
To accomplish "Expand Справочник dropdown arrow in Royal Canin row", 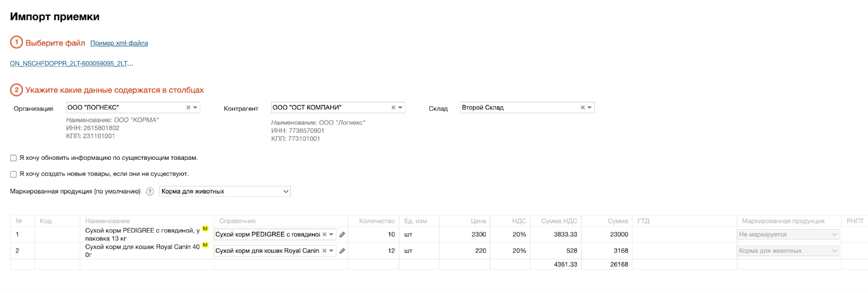I will pos(331,251).
